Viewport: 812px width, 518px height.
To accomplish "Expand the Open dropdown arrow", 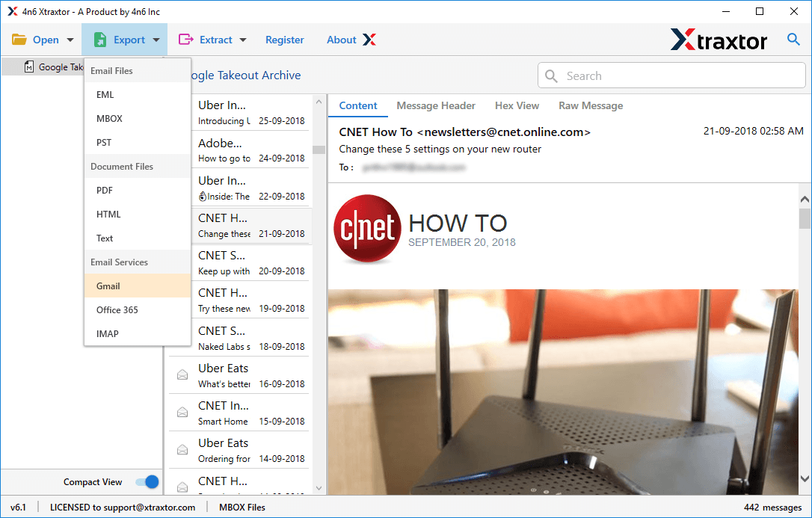I will 70,40.
